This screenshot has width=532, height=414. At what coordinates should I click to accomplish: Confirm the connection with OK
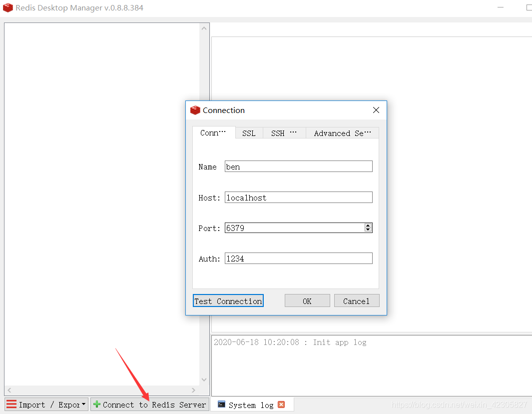pyautogui.click(x=307, y=301)
